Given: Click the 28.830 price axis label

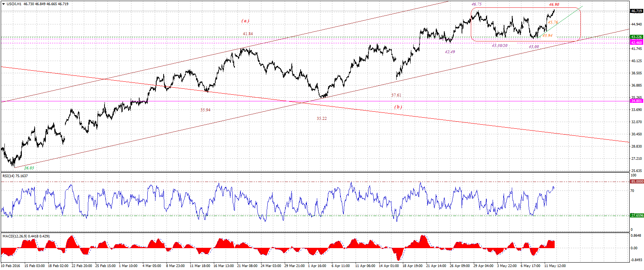Looking at the screenshot, I should coord(636,146).
